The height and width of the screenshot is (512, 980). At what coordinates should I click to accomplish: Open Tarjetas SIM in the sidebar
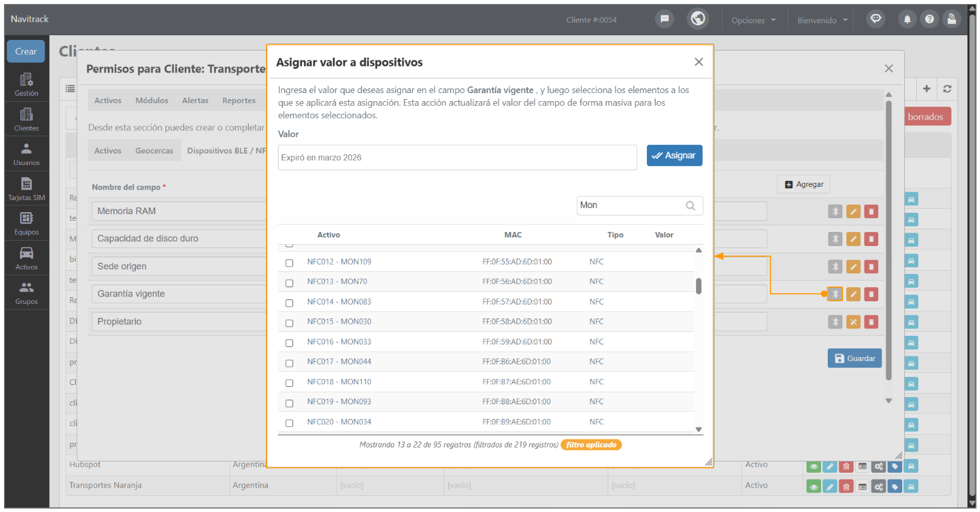[x=27, y=189]
